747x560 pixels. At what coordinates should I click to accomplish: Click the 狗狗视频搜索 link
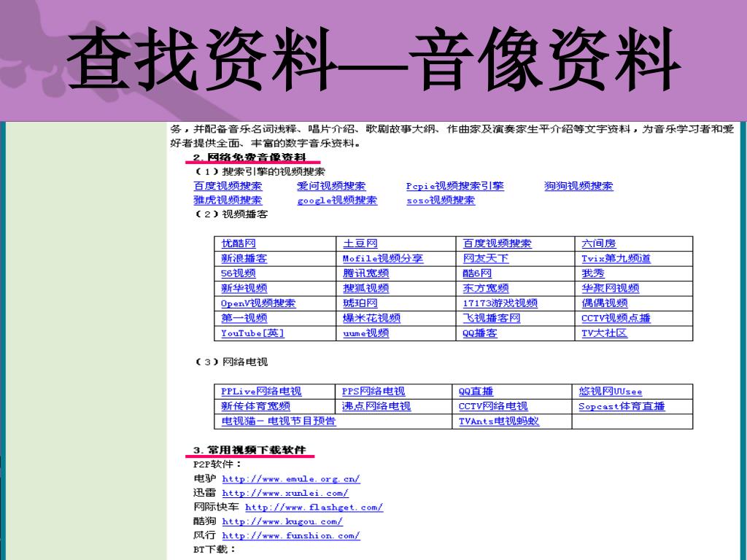(x=578, y=186)
